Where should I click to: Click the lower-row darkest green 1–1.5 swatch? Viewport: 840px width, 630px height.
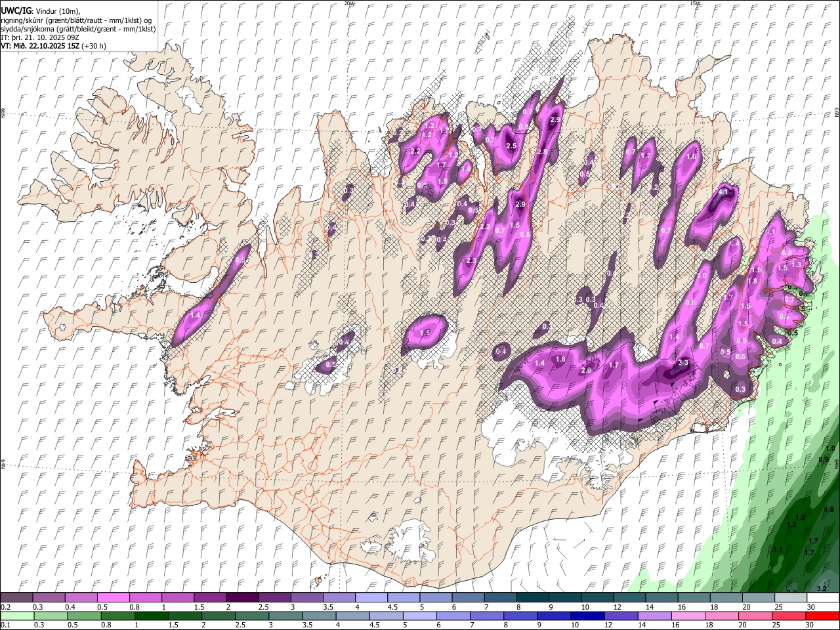pyautogui.click(x=152, y=616)
